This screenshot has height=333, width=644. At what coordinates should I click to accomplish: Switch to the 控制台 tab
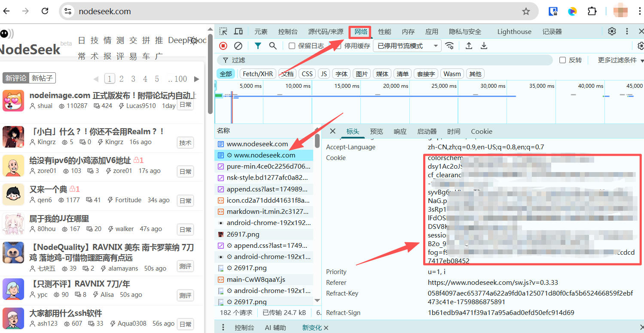tap(287, 31)
